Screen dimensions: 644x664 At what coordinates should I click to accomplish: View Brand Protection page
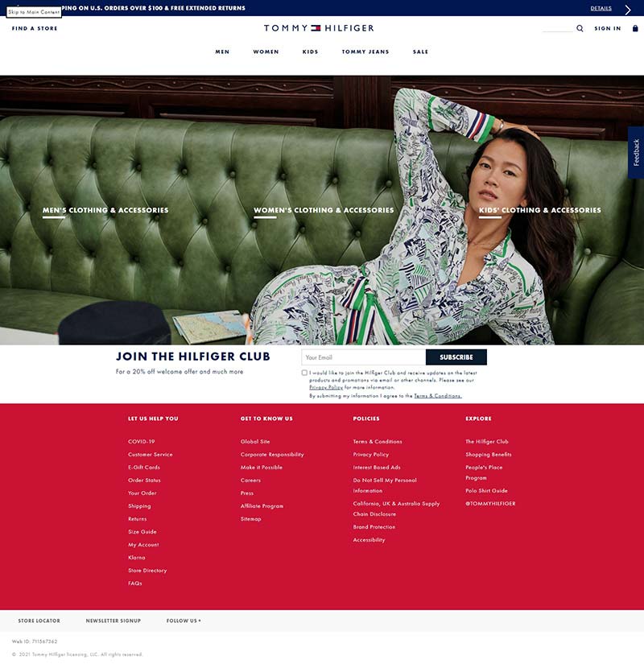pos(374,527)
